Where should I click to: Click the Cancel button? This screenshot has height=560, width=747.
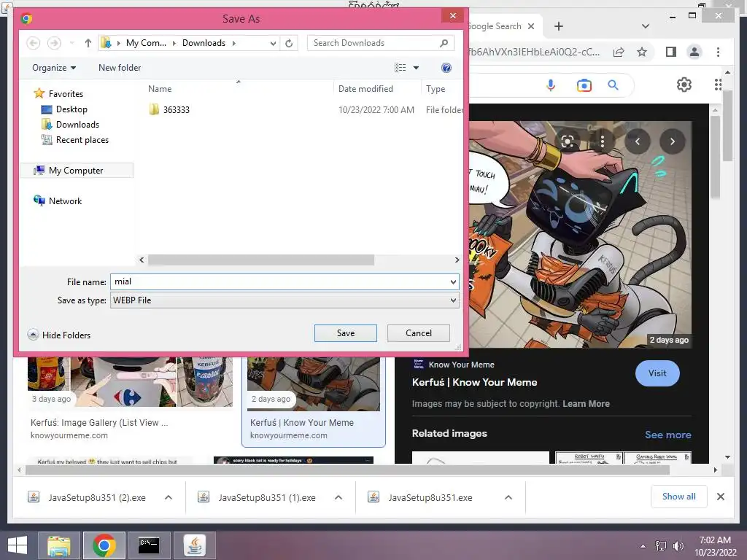pyautogui.click(x=418, y=333)
